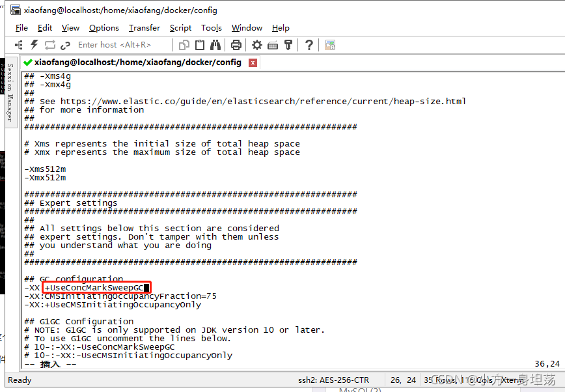This screenshot has height=392, width=565.
Task: Click the '# 10-:-XX:-UseConcMarkSweepGC' line
Action: click(100, 347)
